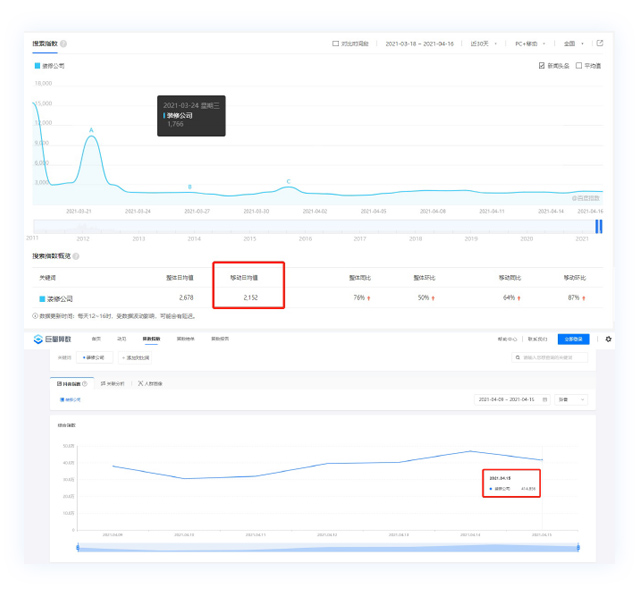Switch to the 人群画像 tab

point(150,383)
